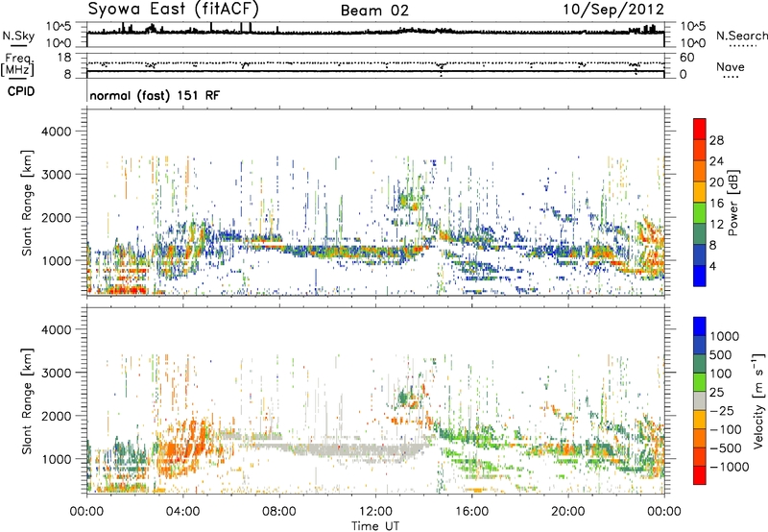The image size is (768, 532).
Task: Click the "12:00" time tick label
Action: 375,512
